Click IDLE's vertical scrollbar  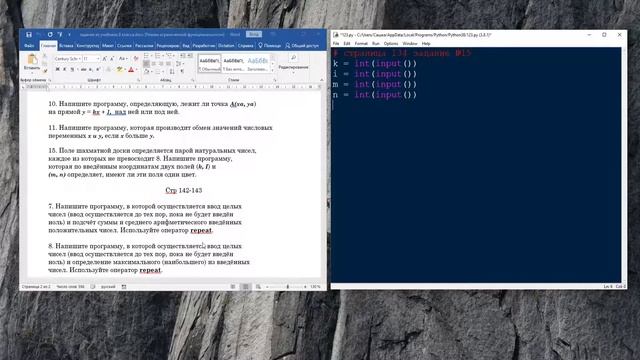point(624,164)
